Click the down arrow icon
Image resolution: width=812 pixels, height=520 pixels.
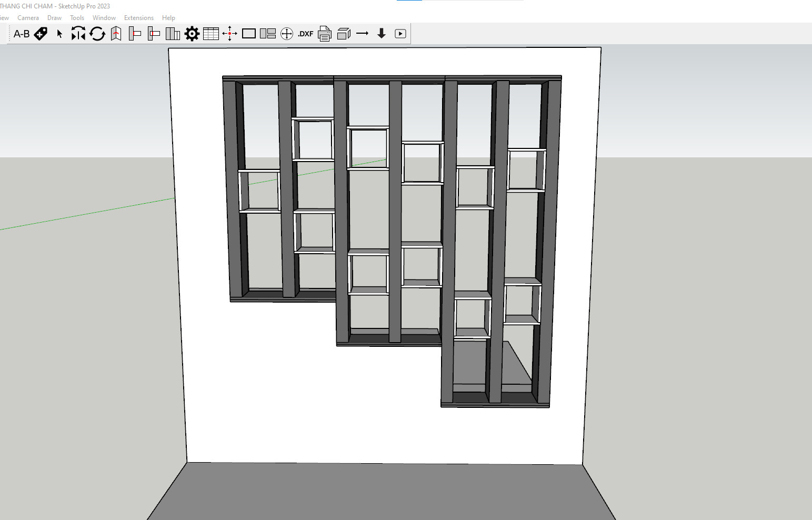(x=382, y=34)
